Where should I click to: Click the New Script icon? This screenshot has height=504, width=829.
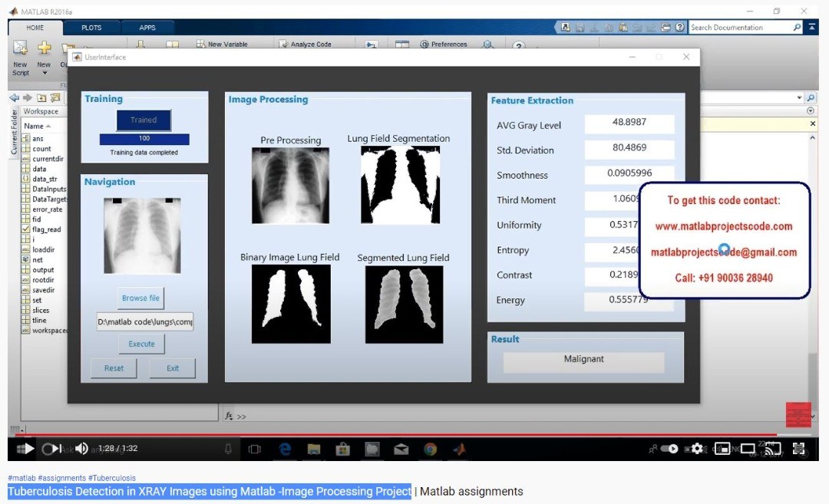(20, 48)
